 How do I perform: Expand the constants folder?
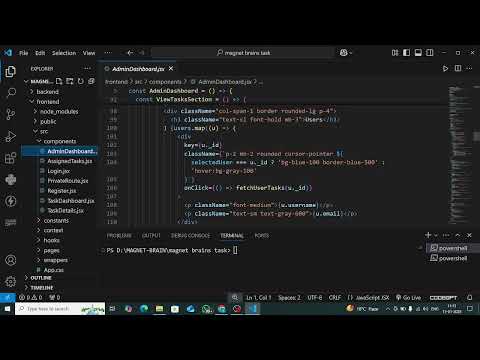tap(56, 221)
